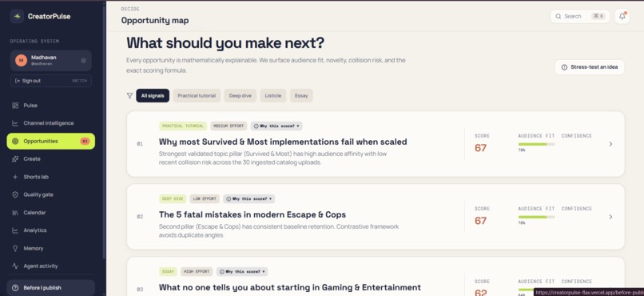Open 'Why most Survived & Most implementations fail' title
The width and height of the screenshot is (644, 296).
tap(283, 142)
